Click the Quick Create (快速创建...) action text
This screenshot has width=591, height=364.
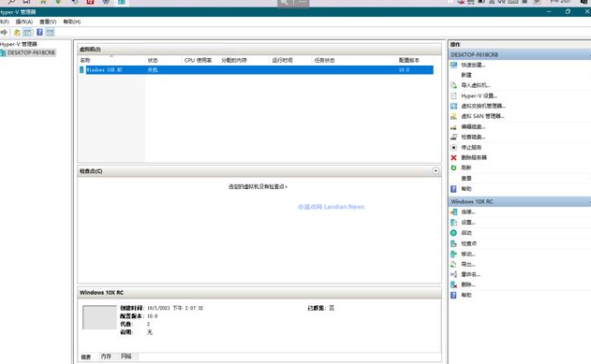pos(473,65)
